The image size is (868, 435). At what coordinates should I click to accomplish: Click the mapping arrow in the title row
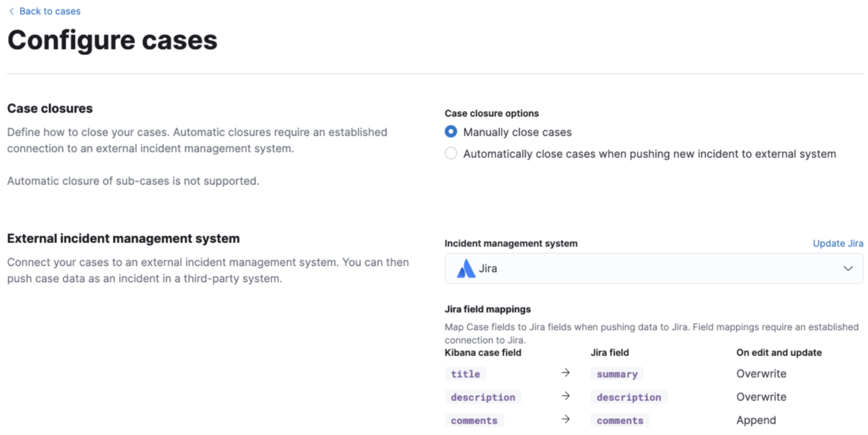tap(565, 373)
